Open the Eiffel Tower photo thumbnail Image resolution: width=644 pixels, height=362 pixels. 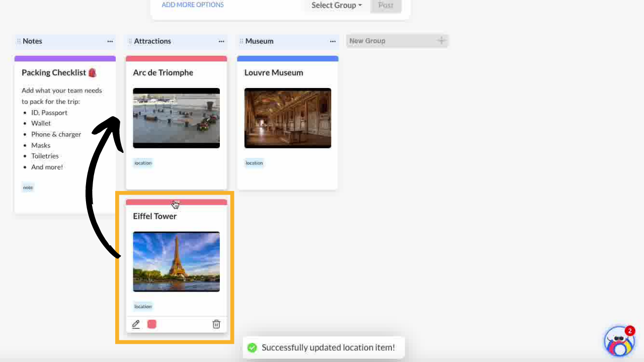[x=176, y=261]
